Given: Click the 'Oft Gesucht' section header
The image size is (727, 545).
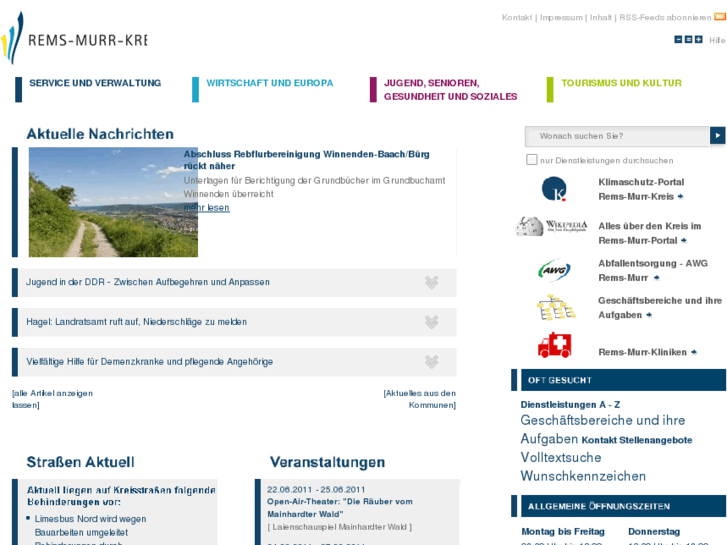Looking at the screenshot, I should pyautogui.click(x=623, y=380).
